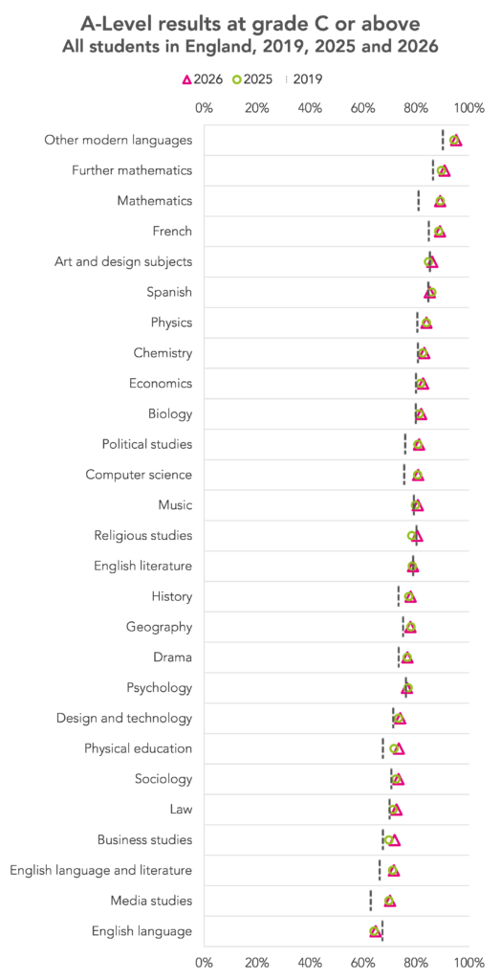Click the Psychology subject label

tap(160, 688)
